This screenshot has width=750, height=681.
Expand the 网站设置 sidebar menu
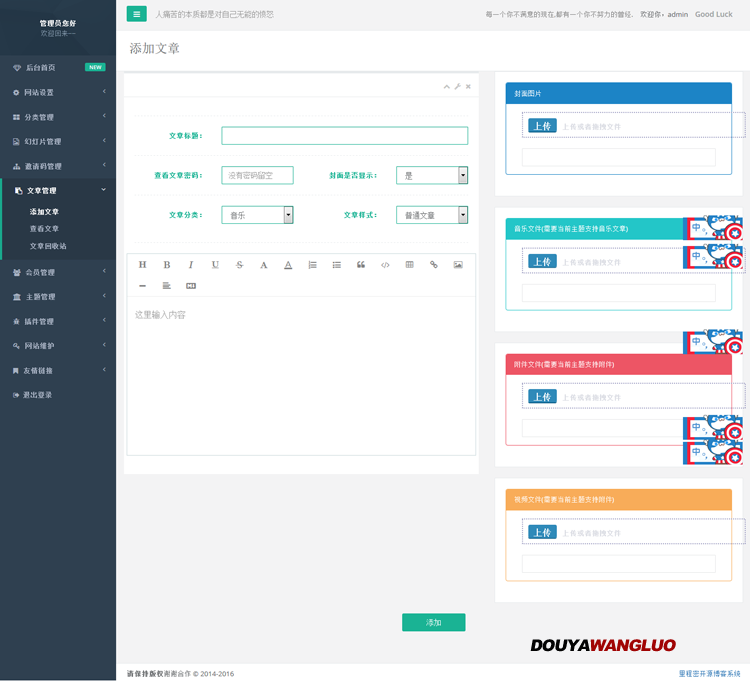tap(58, 92)
